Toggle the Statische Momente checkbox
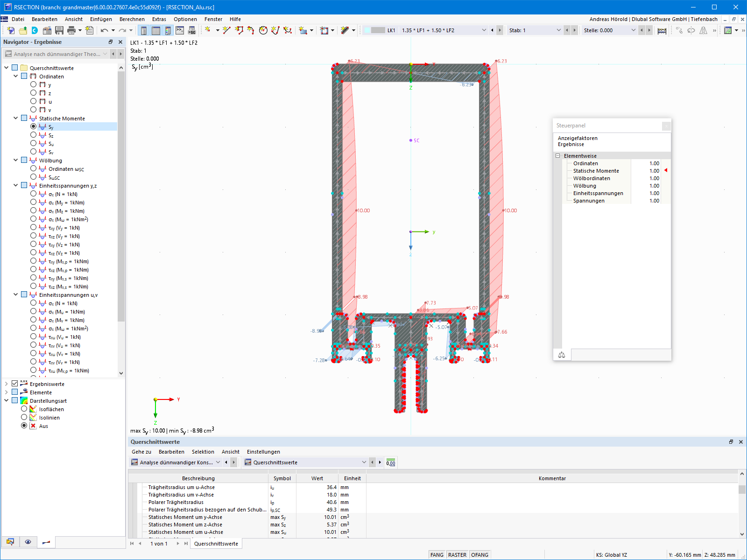This screenshot has width=747, height=560. 24,118
